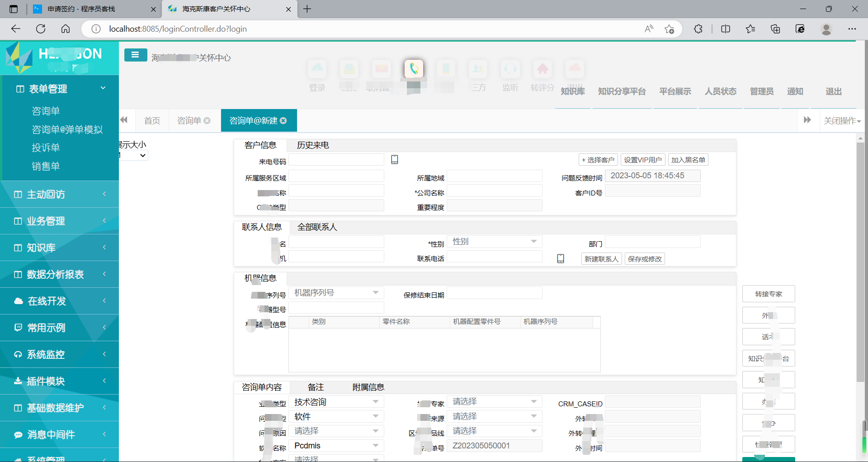Click the 转评分 house icon
868x462 pixels.
click(x=542, y=69)
